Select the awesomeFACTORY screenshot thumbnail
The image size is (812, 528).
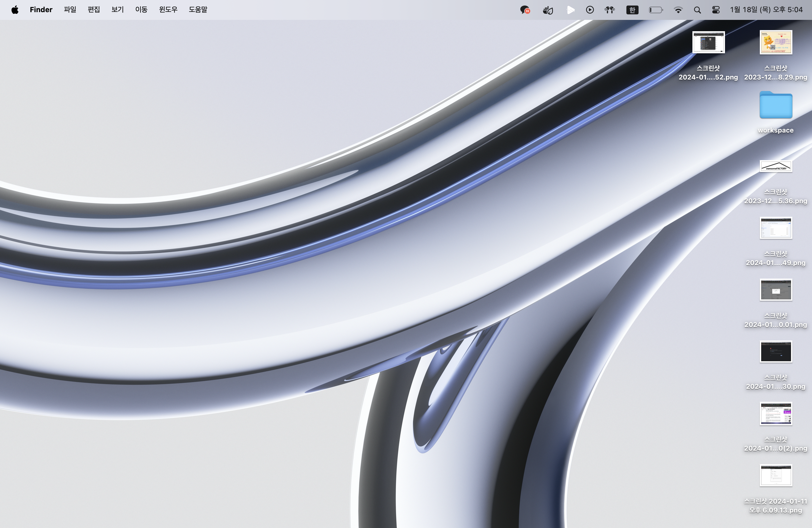point(776,167)
